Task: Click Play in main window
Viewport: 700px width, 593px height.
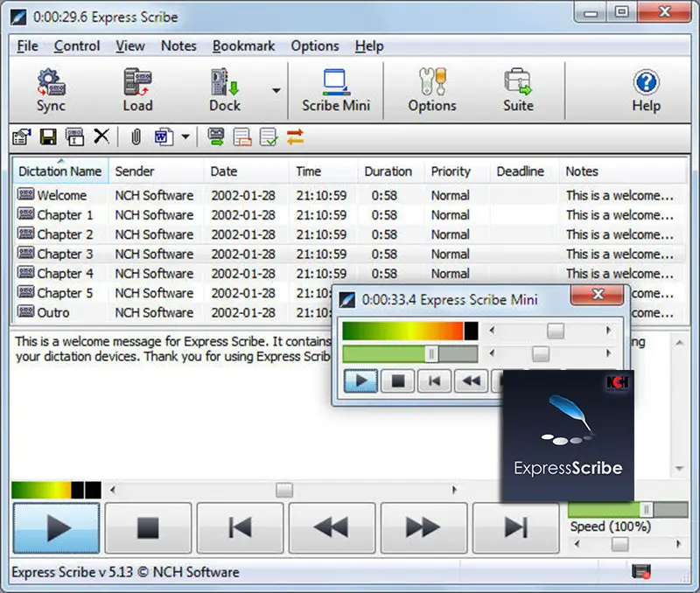Action: [56, 528]
